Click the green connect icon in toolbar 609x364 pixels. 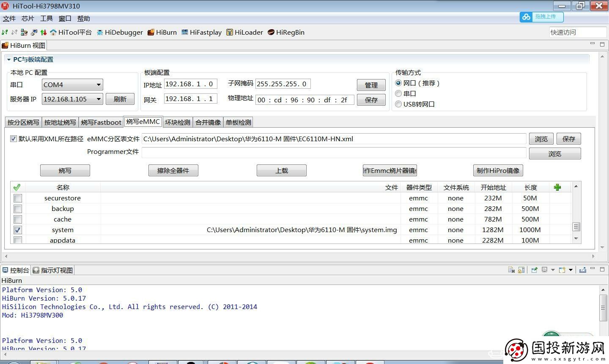pos(5,32)
